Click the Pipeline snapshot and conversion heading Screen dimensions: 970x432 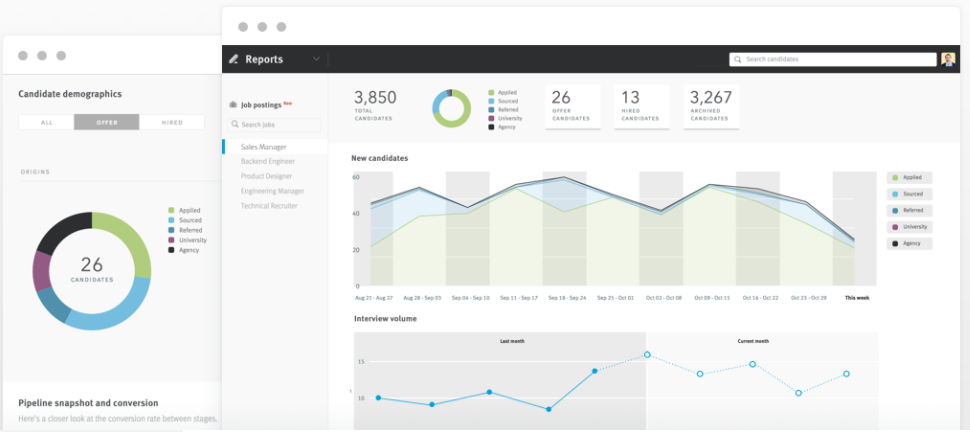click(88, 403)
